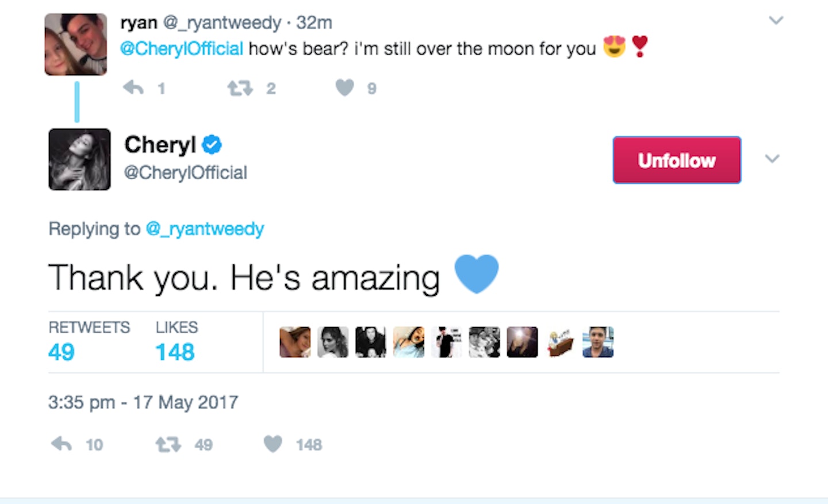Viewport: 828px width, 504px height.
Task: Click last liker avatar, man in blue
Action: pos(598,342)
